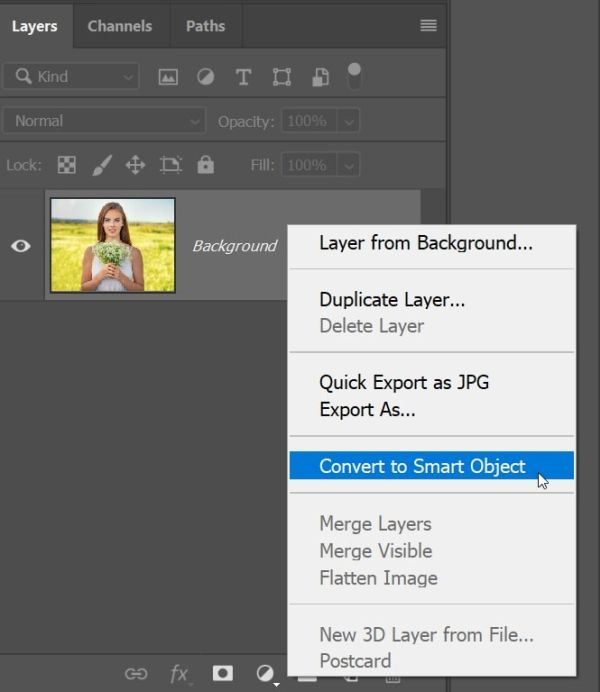Select Export As...
This screenshot has width=600, height=692.
[432, 410]
